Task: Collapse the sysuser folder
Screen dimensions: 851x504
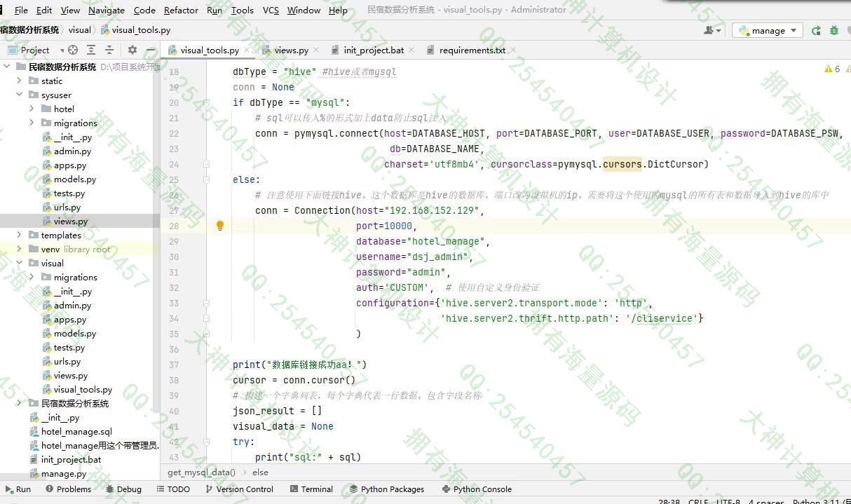Action: click(x=20, y=95)
